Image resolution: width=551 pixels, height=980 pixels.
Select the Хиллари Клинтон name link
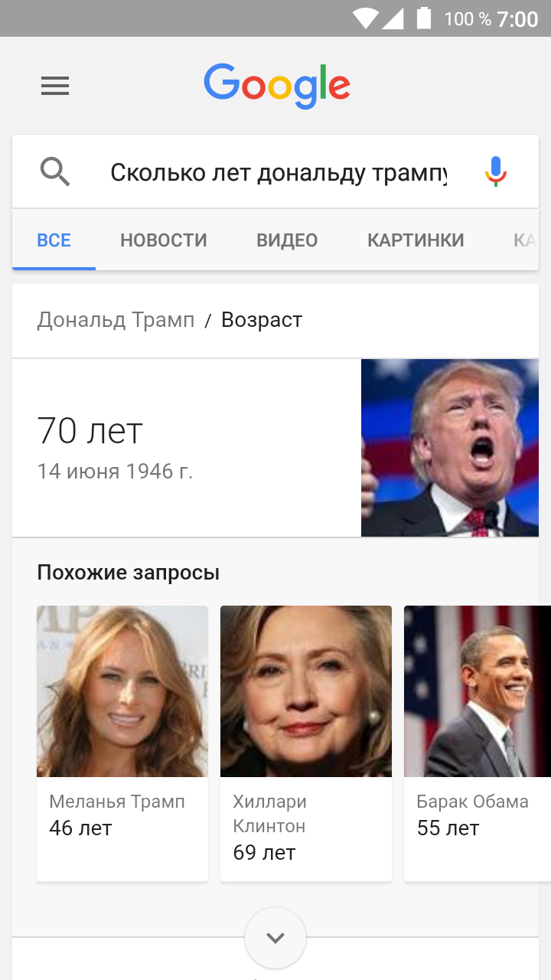click(x=269, y=814)
